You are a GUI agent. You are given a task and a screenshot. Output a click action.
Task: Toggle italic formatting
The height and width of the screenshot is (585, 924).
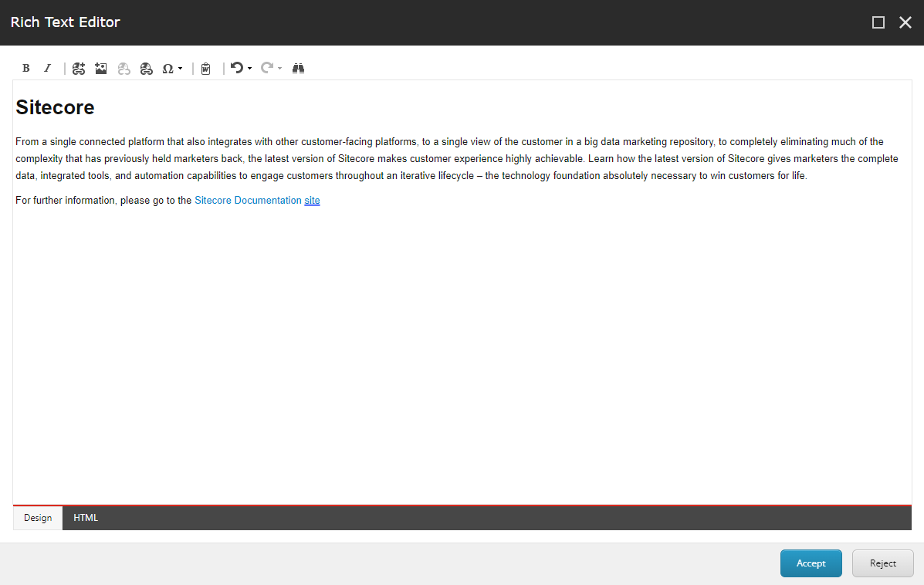point(47,68)
